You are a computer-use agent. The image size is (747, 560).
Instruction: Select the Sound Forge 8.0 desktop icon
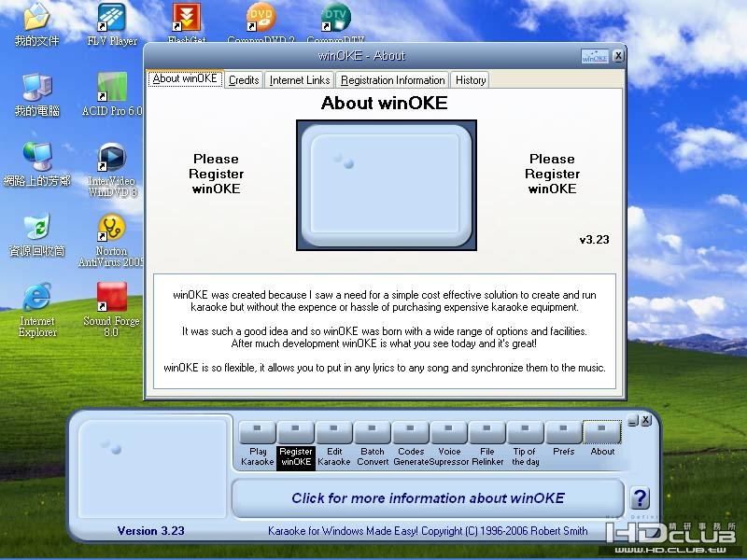tap(111, 310)
